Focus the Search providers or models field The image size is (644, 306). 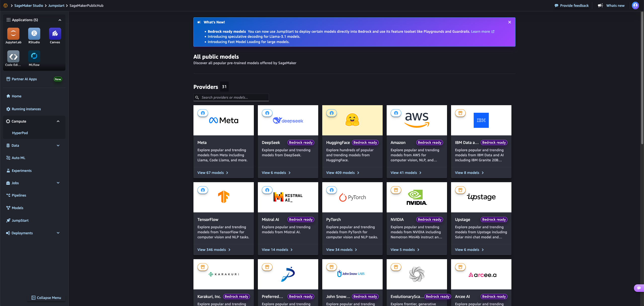pyautogui.click(x=233, y=97)
